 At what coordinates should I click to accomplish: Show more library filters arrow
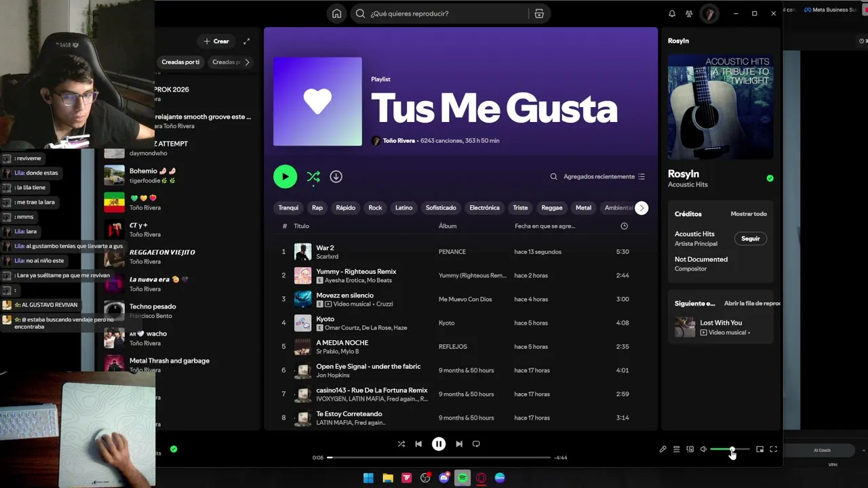click(247, 62)
